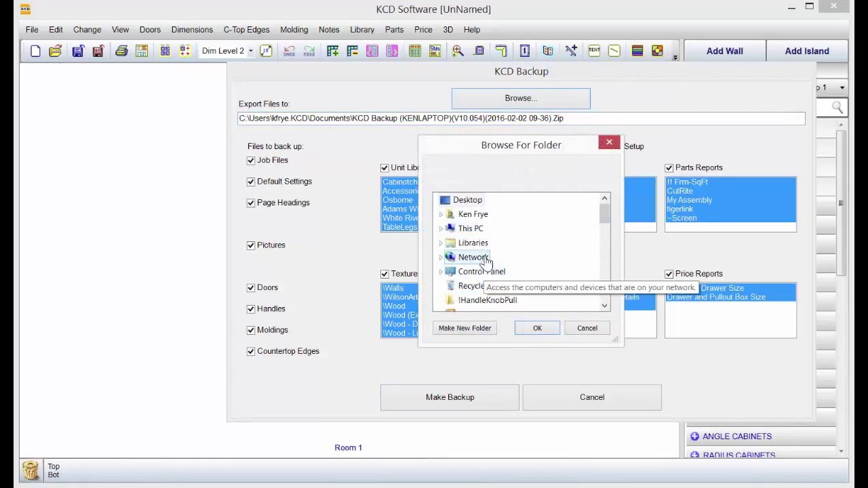Viewport: 868px width, 488px height.
Task: Select !HandleKnobPull folder in tree
Action: [x=488, y=300]
